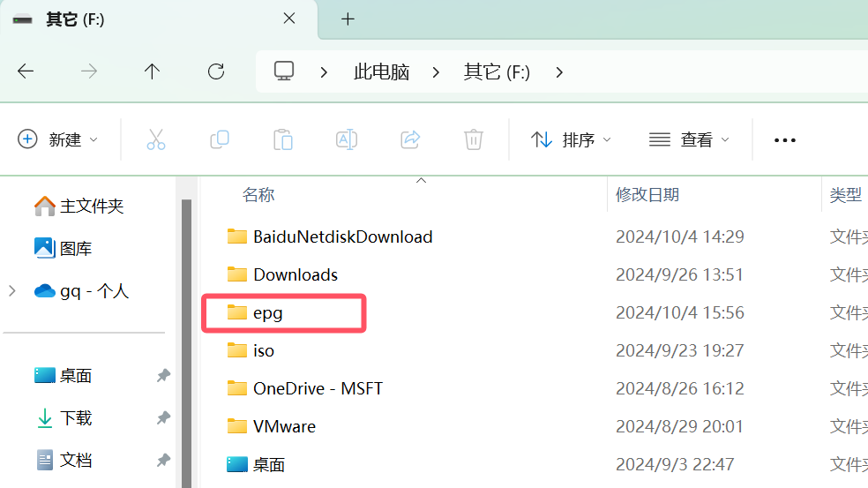The width and height of the screenshot is (868, 488).
Task: Click the Delete trash icon
Action: [474, 139]
